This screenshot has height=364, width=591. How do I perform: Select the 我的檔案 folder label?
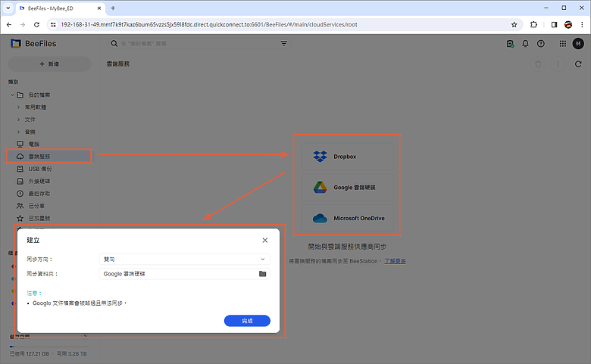pos(39,95)
